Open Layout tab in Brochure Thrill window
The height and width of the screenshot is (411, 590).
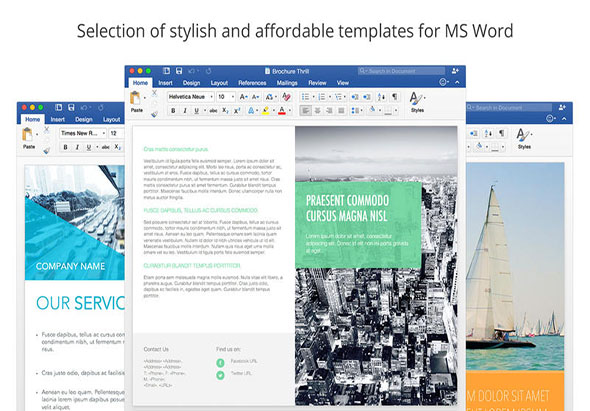click(x=219, y=83)
